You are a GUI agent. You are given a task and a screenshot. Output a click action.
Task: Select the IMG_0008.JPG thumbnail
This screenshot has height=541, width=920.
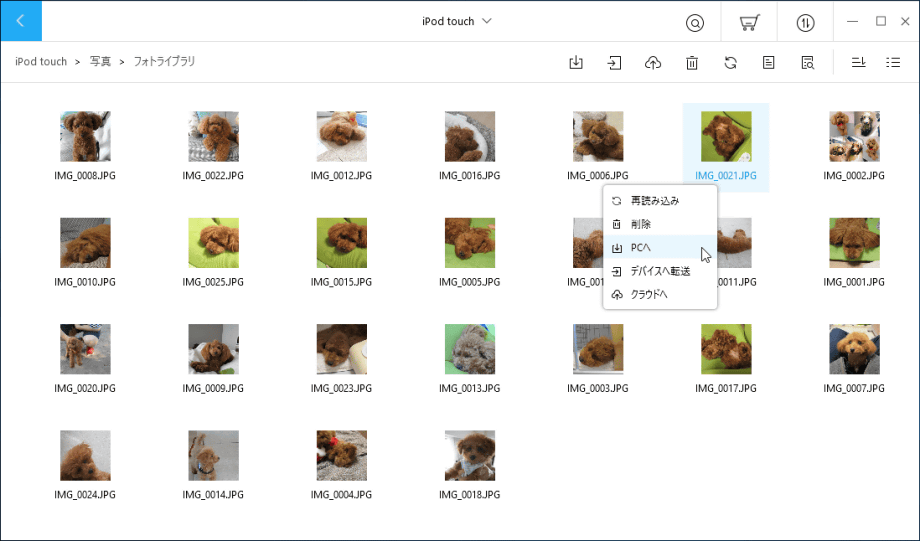pos(85,137)
